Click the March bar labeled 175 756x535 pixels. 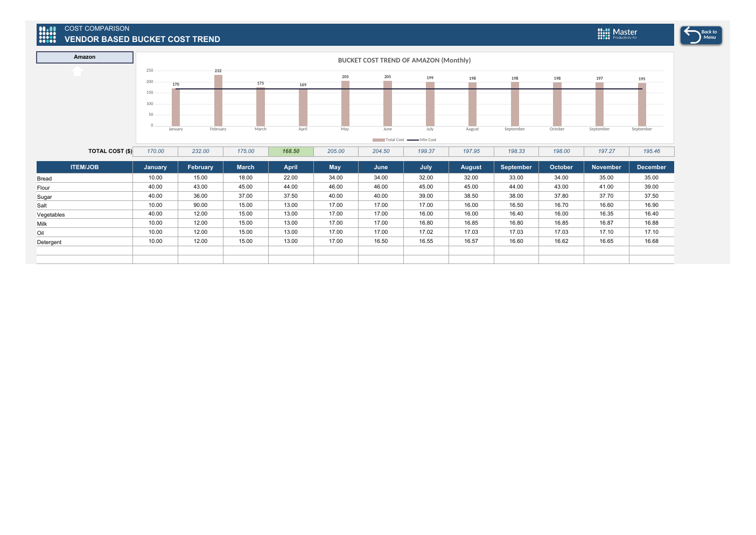point(261,107)
